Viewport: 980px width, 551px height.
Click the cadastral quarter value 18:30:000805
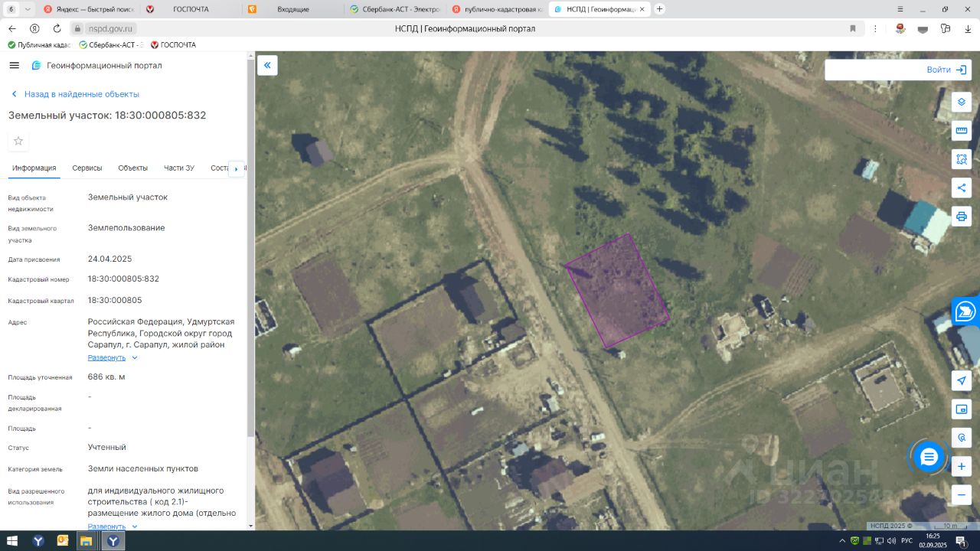coord(115,300)
